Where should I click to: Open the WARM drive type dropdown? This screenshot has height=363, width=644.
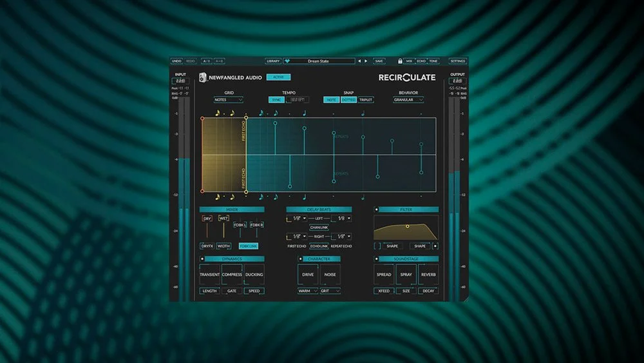pyautogui.click(x=308, y=291)
